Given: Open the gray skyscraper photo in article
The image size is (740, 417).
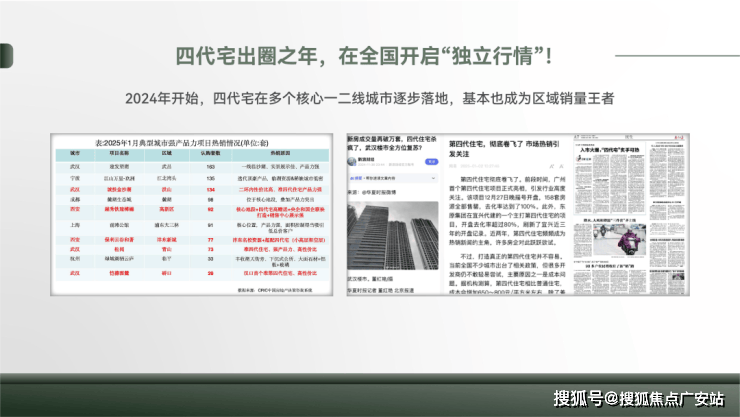Looking at the screenshot, I should click(x=393, y=236).
